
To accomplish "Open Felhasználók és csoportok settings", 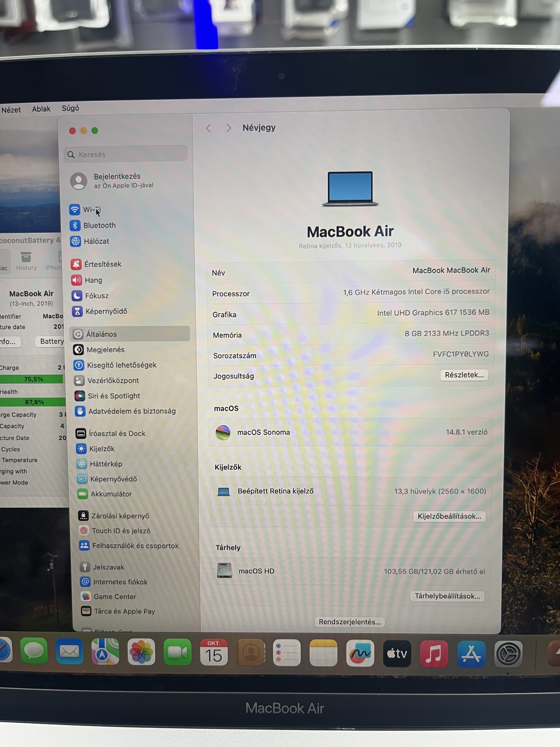I will pyautogui.click(x=129, y=546).
